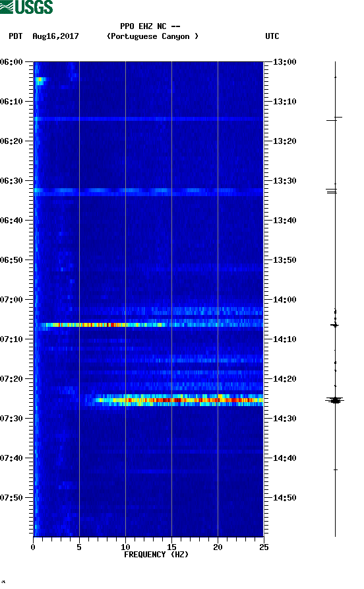Click the '13:50' UTC time label
Screen dimensions: 364x589
(x=284, y=260)
